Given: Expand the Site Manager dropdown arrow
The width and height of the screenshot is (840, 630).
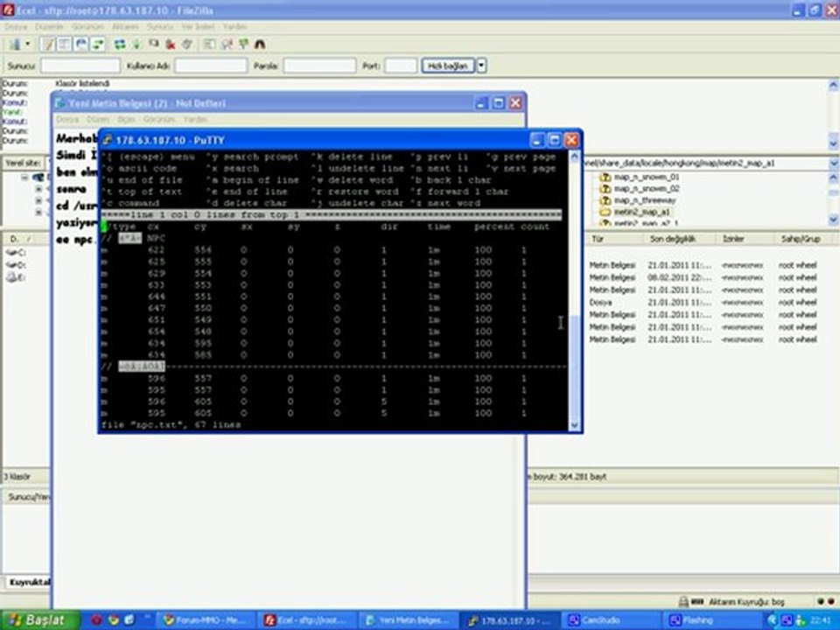Looking at the screenshot, I should click(27, 45).
